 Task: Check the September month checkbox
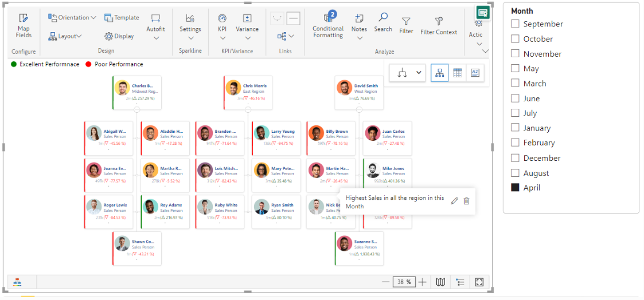pyautogui.click(x=515, y=24)
